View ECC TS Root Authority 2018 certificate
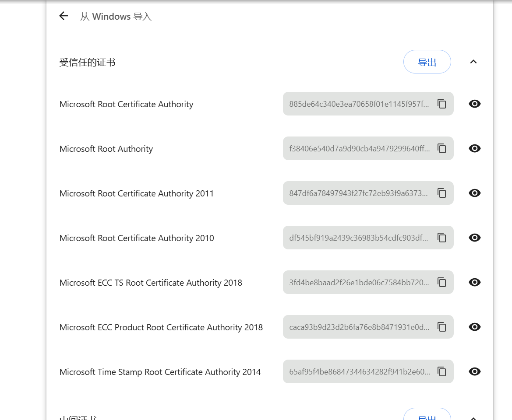Viewport: 512px width, 420px height. (475, 282)
